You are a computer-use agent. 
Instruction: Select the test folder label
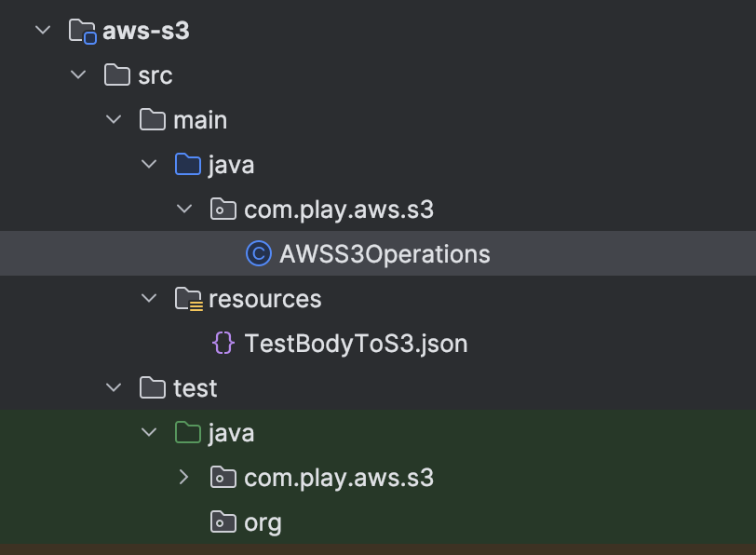coord(196,388)
